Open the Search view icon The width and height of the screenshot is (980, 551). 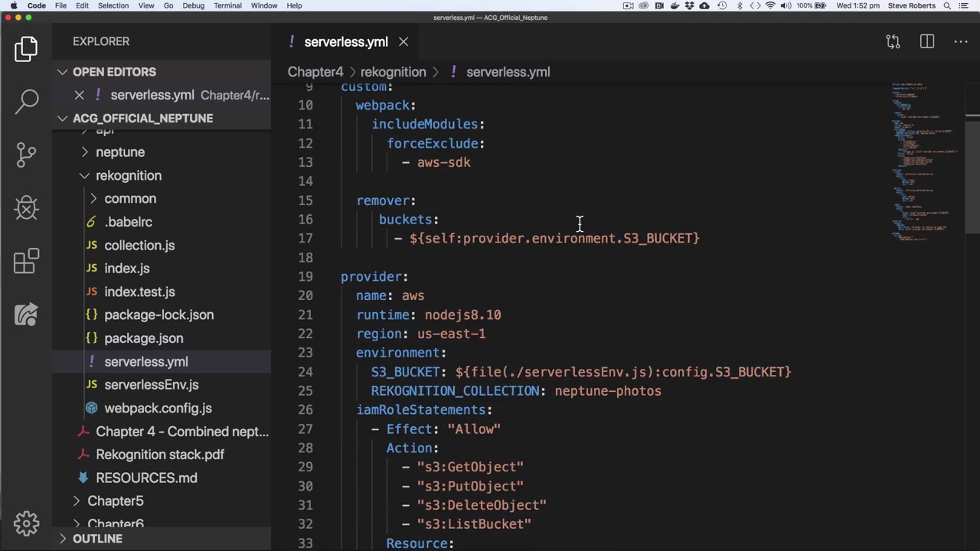coord(27,101)
